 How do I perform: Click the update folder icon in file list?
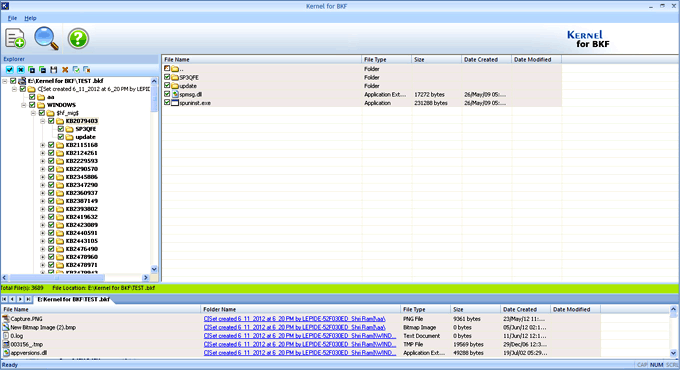(175, 86)
